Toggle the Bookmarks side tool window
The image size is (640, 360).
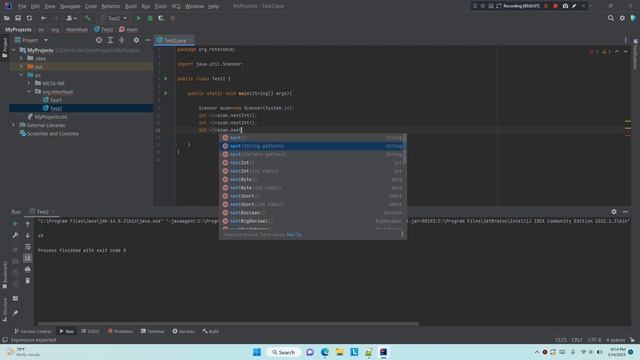click(x=5, y=275)
